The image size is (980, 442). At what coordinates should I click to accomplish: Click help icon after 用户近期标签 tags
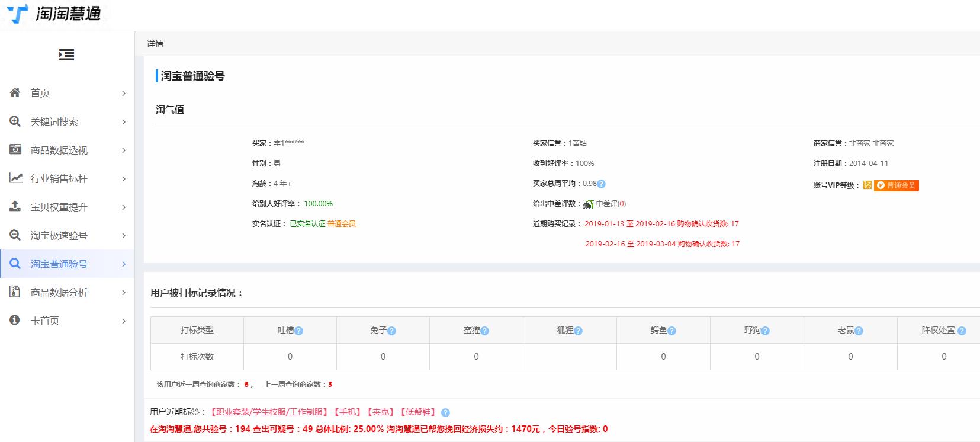pyautogui.click(x=445, y=413)
